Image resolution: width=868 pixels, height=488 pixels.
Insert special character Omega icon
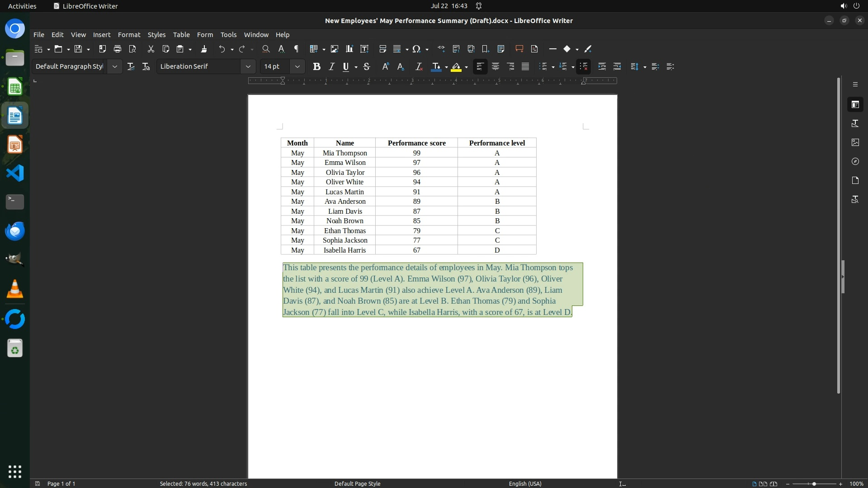click(x=416, y=49)
